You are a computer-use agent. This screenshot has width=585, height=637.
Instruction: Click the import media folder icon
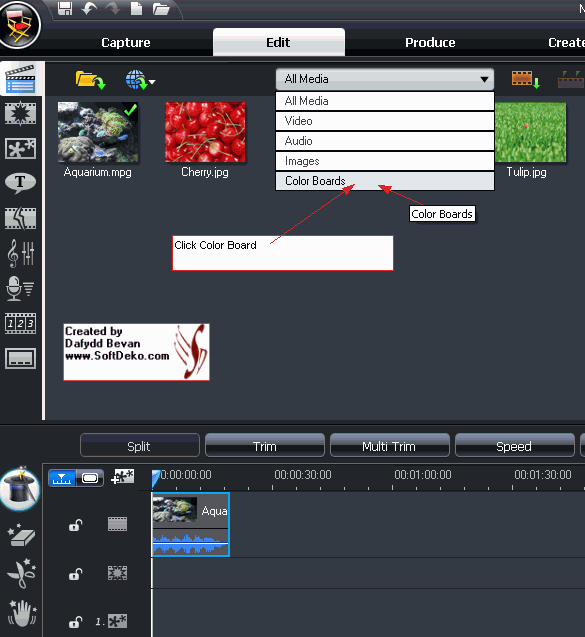(x=90, y=80)
